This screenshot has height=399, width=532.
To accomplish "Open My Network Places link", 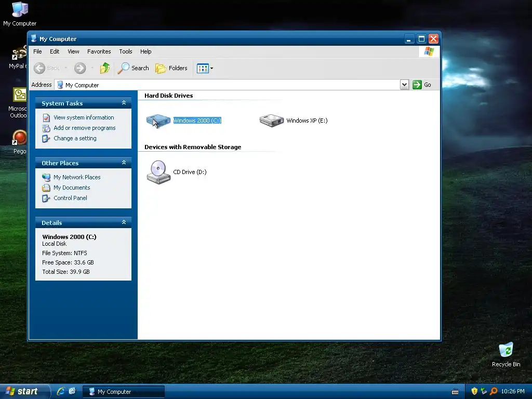I will pos(77,177).
